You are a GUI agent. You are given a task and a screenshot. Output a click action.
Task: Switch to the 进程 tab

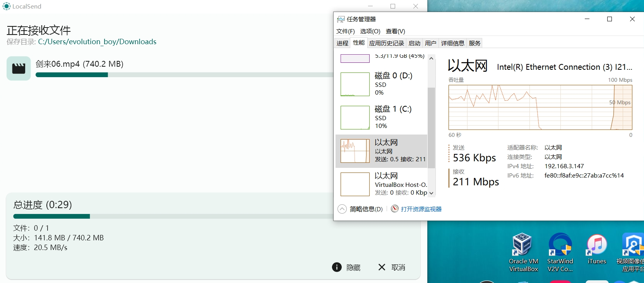(343, 43)
